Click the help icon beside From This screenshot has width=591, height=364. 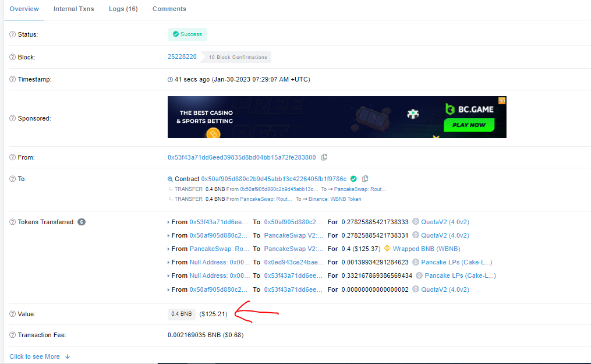[12, 157]
